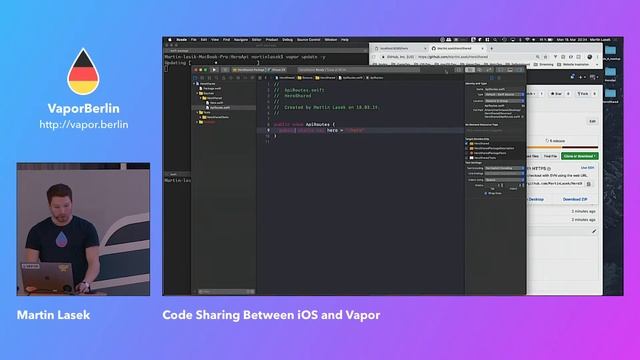Open a new Chrome tab
The width and height of the screenshot is (640, 360).
coord(491,48)
